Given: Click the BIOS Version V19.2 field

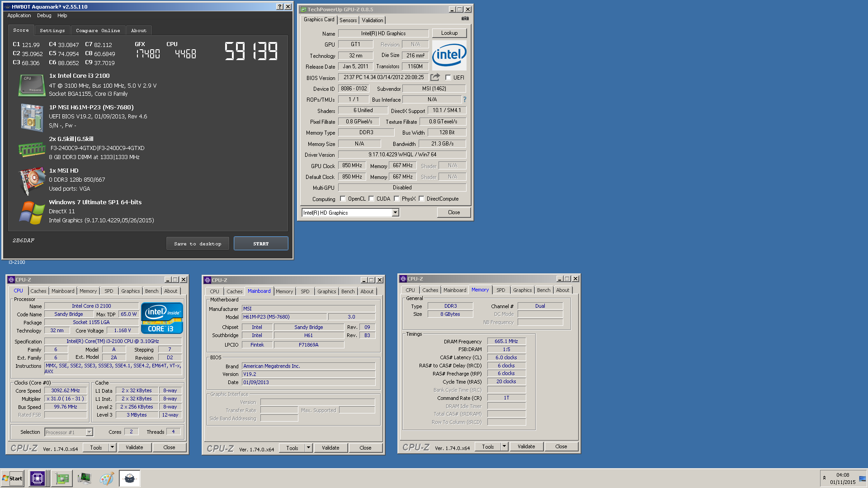Looking at the screenshot, I should [308, 374].
